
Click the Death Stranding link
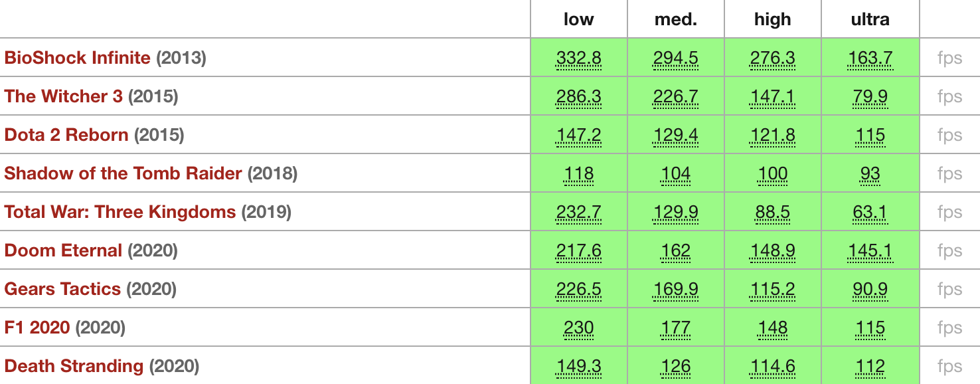[74, 366]
